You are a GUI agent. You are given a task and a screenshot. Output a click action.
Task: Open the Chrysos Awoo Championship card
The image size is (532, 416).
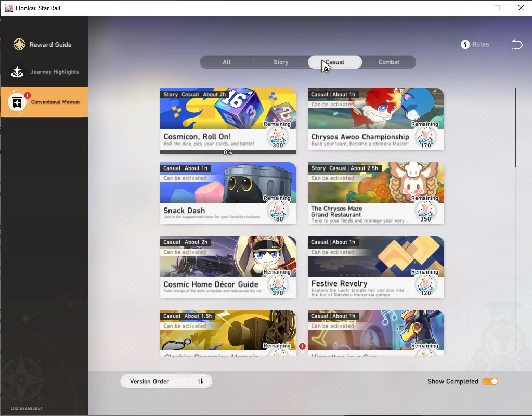376,119
